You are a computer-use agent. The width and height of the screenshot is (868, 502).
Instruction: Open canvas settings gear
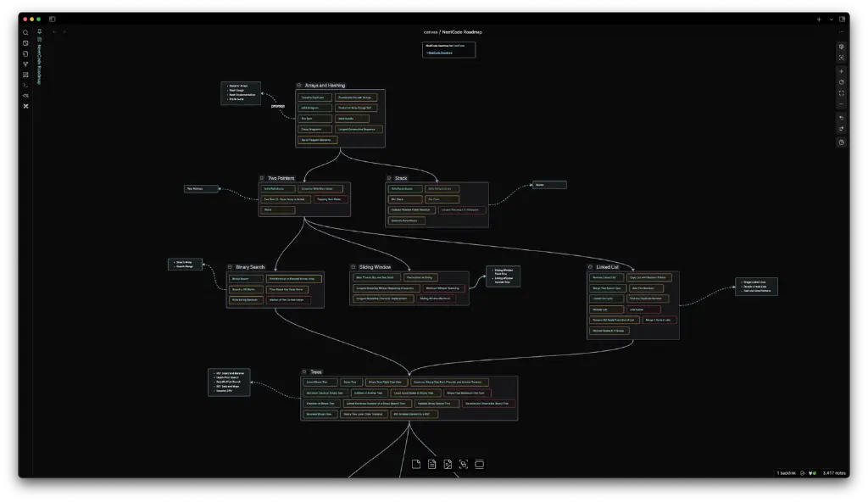click(842, 47)
